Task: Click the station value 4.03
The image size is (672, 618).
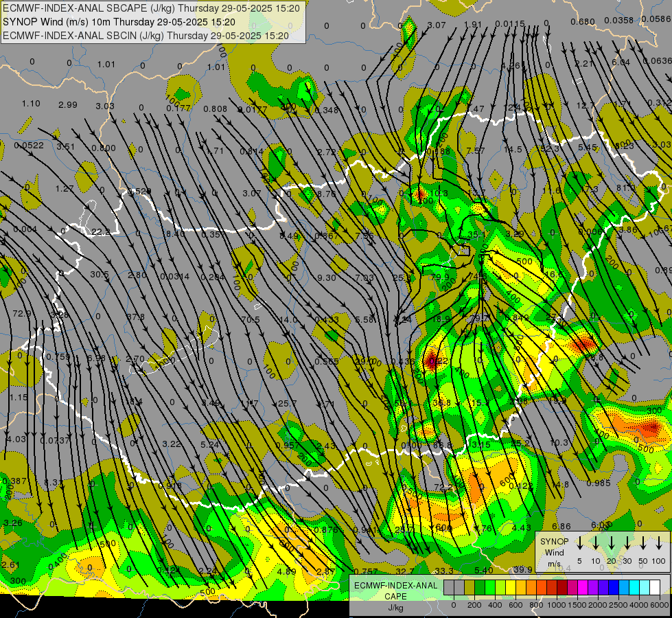Action: tap(16, 439)
